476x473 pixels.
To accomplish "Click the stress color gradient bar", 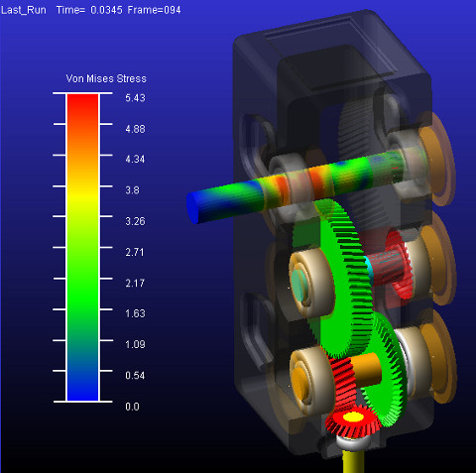I will point(82,247).
